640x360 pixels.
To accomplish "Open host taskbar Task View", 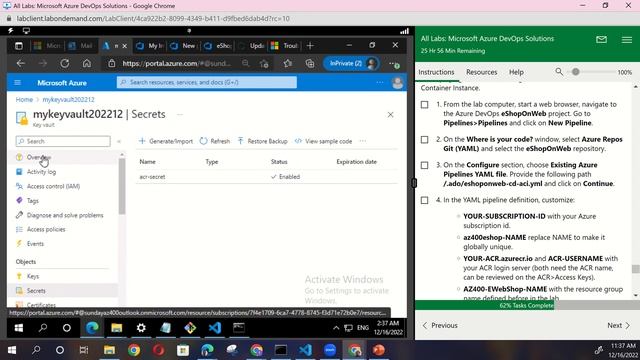I will pos(84,350).
